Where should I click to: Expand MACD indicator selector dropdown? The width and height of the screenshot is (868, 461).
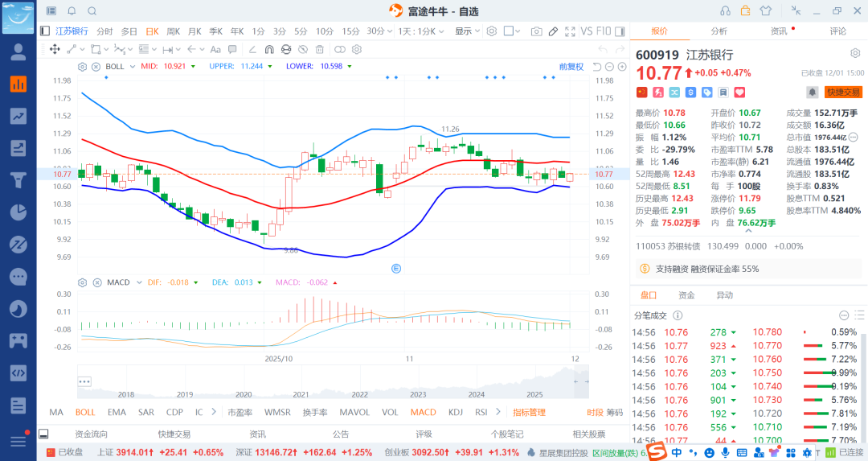point(140,282)
